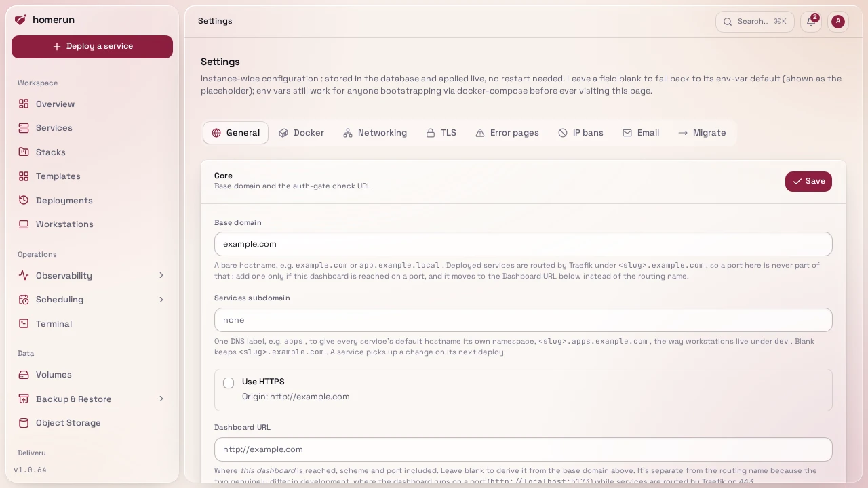Screen dimensions: 868x488
Task: Expand the Scheduling chevron
Action: click(161, 300)
